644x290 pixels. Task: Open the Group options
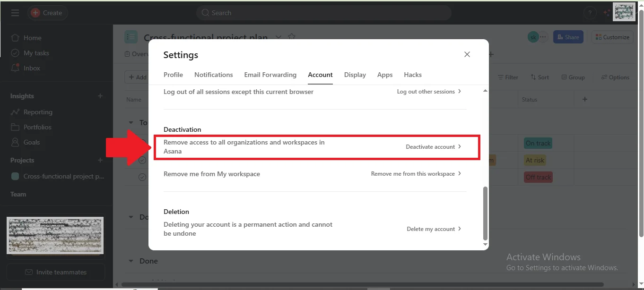tap(573, 77)
